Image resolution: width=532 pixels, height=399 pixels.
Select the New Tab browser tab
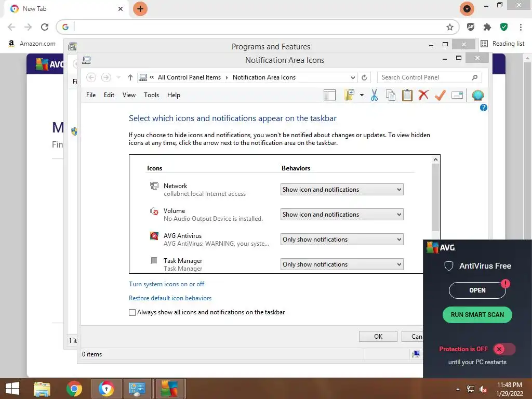[x=66, y=9]
